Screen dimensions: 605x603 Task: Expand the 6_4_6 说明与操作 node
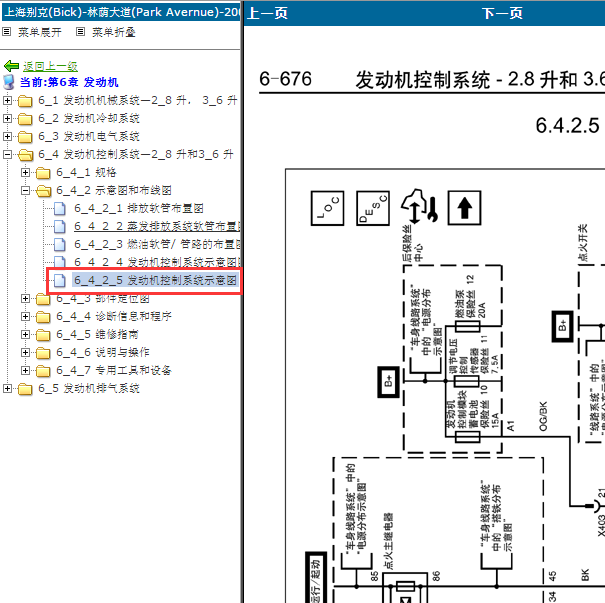tap(25, 352)
